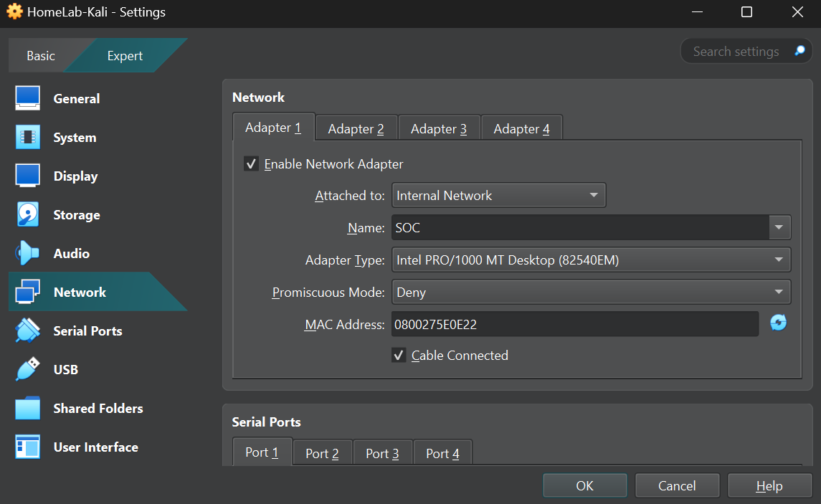Click inside the Search settings field
The image size is (821, 504).
pyautogui.click(x=735, y=51)
